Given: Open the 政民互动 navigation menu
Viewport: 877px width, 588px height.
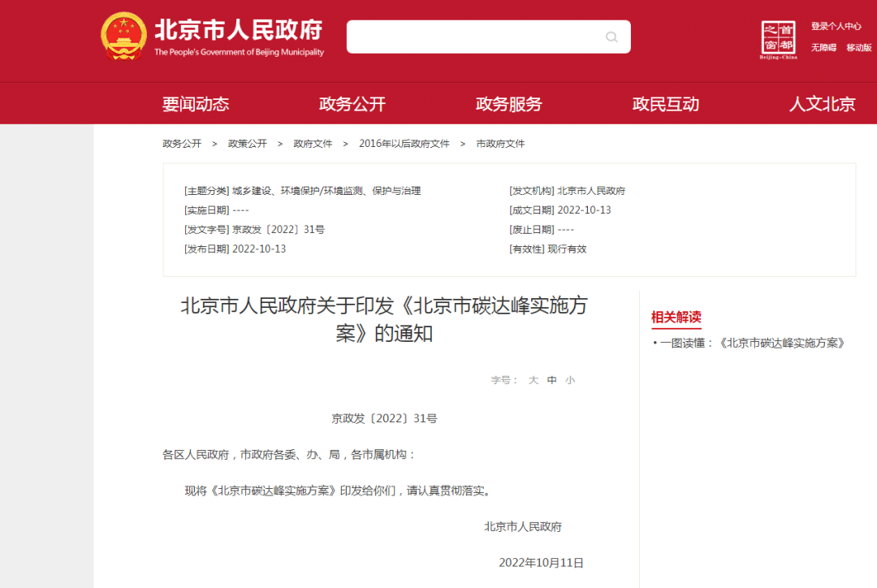Looking at the screenshot, I should click(x=666, y=104).
